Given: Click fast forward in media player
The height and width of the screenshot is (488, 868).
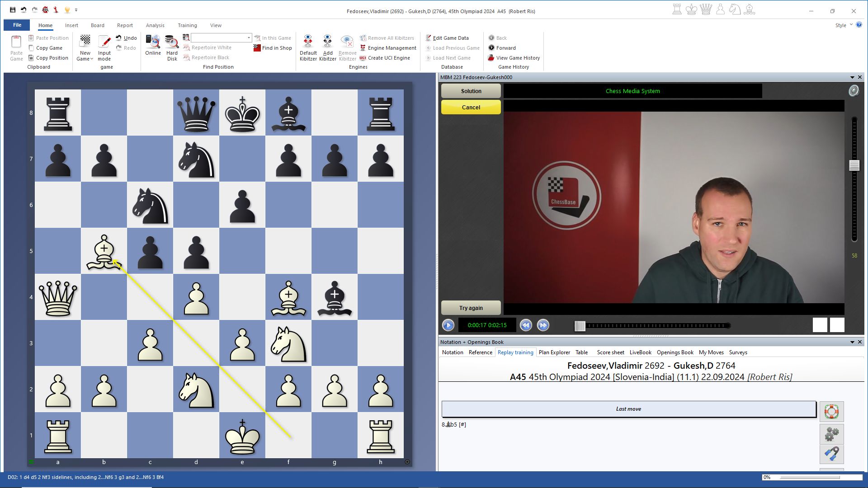Looking at the screenshot, I should (543, 325).
